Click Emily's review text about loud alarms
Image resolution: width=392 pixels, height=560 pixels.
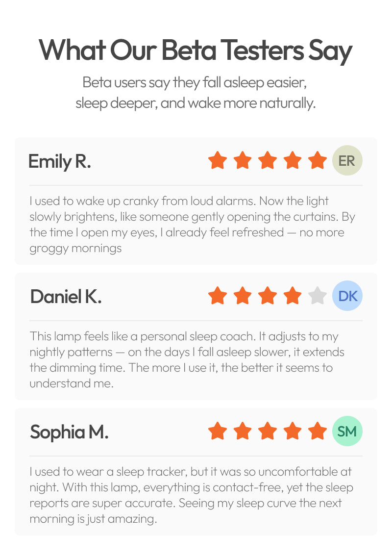187,224
